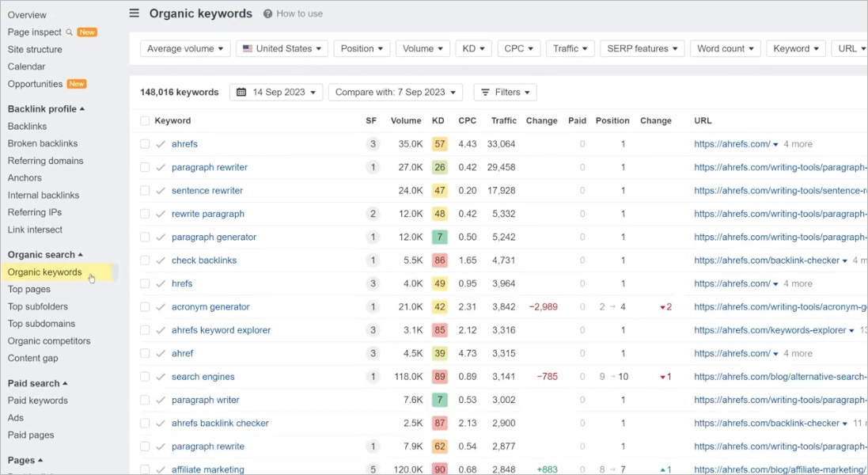
Task: Open the KD filter dropdown
Action: click(x=473, y=48)
